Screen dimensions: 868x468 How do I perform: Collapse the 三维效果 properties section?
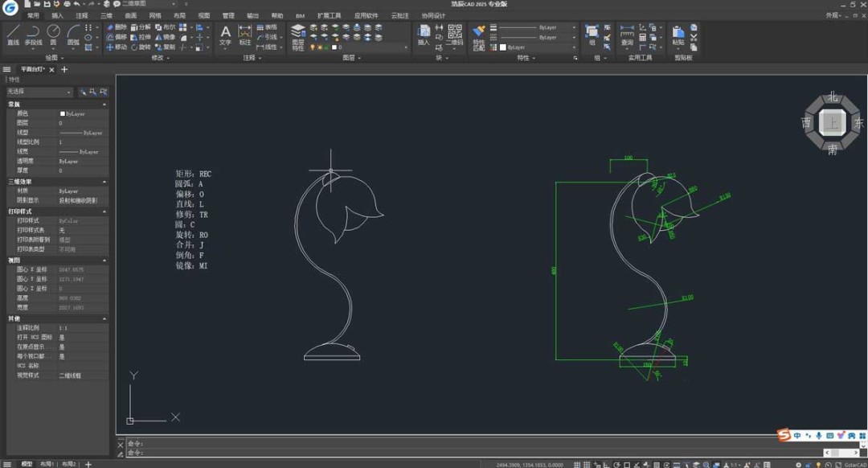point(104,182)
